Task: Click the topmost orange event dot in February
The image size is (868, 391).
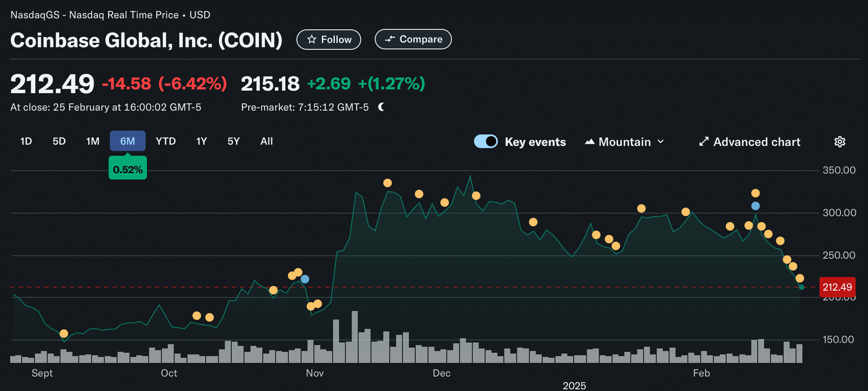Action: pos(756,193)
